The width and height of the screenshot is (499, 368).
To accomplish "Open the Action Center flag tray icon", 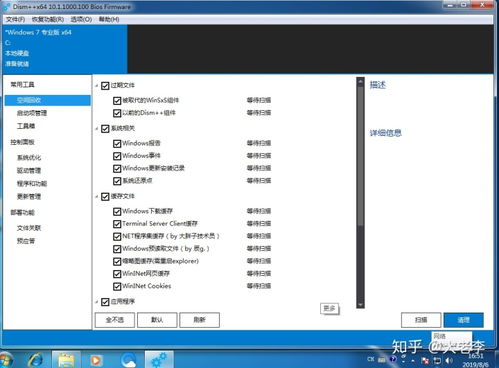I will 425,360.
